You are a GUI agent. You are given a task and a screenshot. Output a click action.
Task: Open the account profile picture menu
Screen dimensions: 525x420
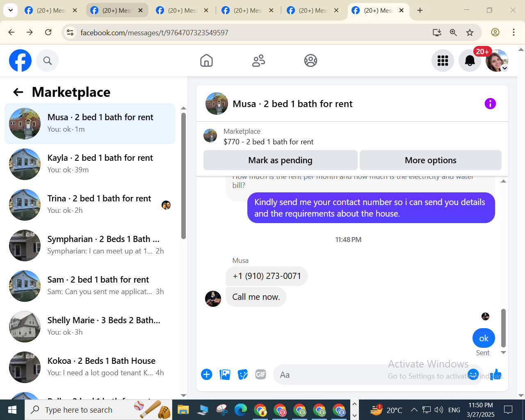[497, 61]
